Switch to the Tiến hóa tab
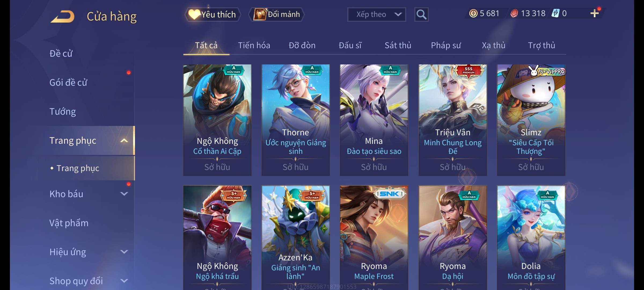Screen dimensions: 644x290 point(254,45)
